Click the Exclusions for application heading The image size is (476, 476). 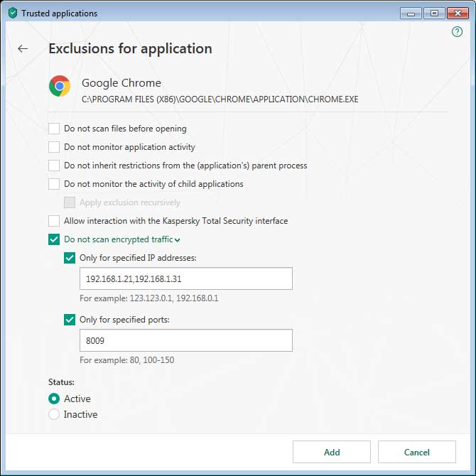coord(130,48)
